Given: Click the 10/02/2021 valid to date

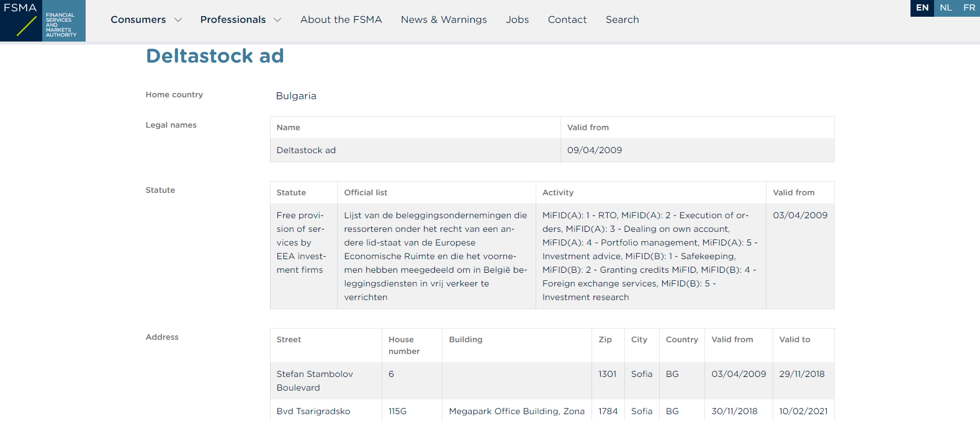Looking at the screenshot, I should 804,410.
